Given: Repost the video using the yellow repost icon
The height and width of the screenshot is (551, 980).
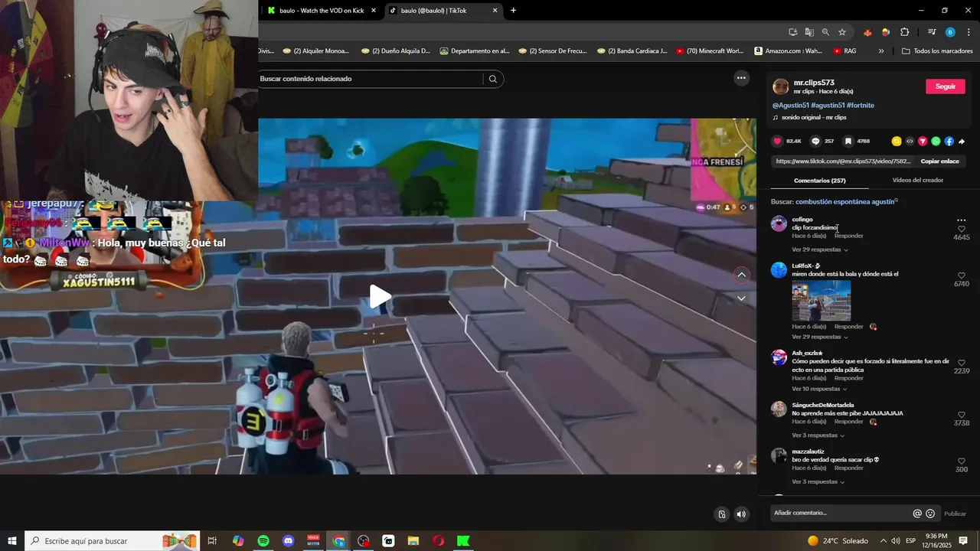Looking at the screenshot, I should click(x=897, y=141).
